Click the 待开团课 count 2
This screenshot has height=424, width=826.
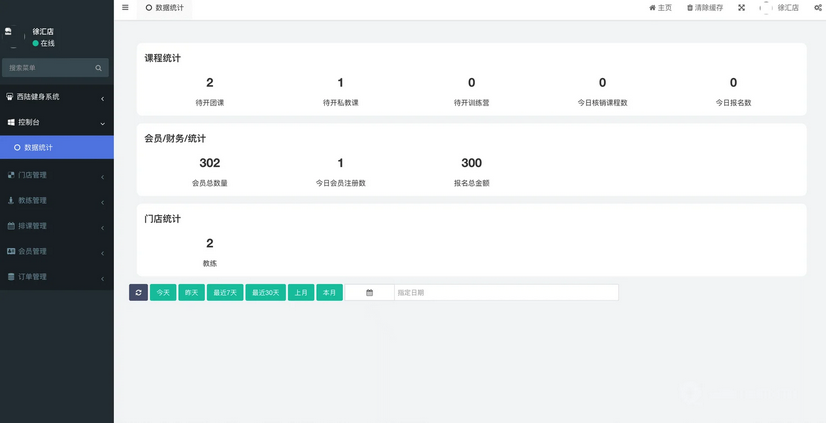click(210, 83)
